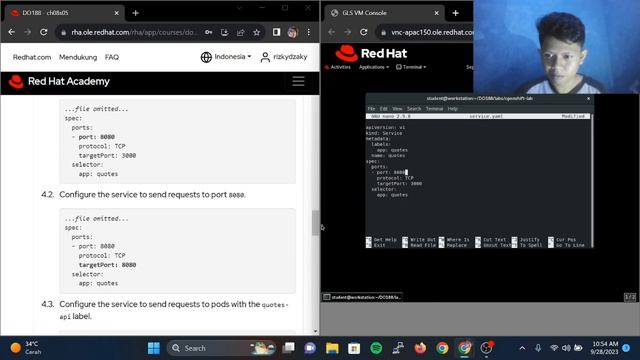Open the volume control in system tray
Image resolution: width=640 pixels, height=360 pixels.
[x=566, y=348]
